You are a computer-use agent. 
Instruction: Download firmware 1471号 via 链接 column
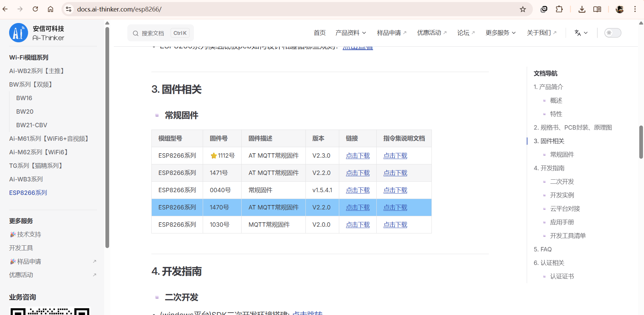(x=358, y=173)
